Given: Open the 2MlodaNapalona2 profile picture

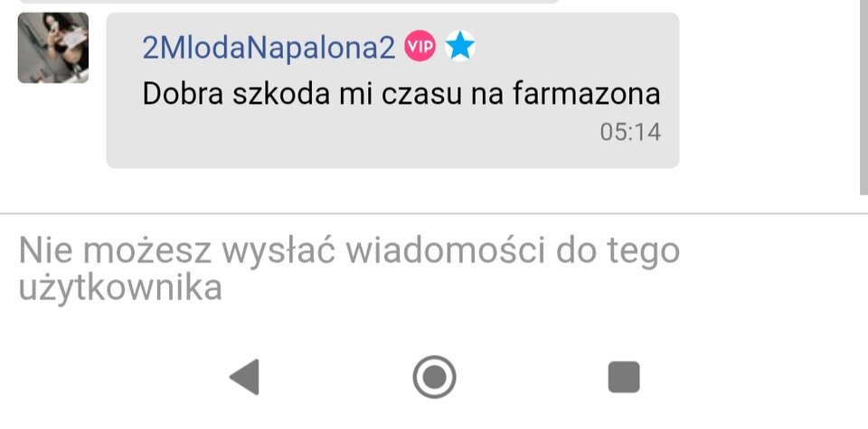Looking at the screenshot, I should click(53, 48).
